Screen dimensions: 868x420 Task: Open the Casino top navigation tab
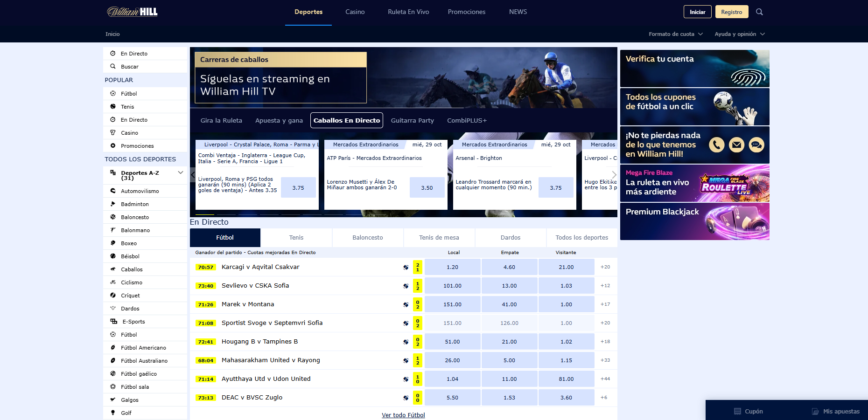[x=355, y=12]
